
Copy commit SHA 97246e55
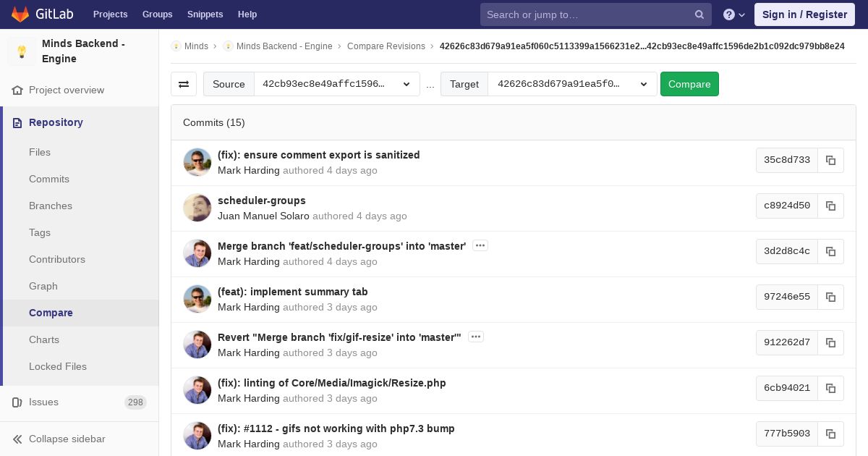(x=830, y=297)
